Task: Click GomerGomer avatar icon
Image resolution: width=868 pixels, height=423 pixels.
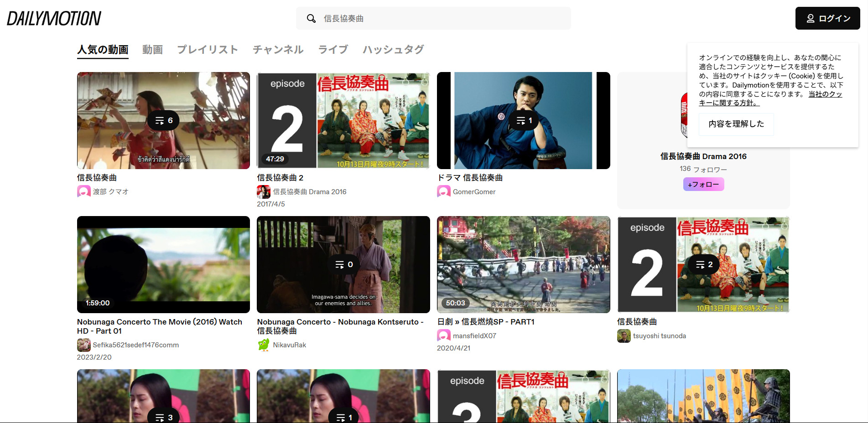Action: tap(444, 192)
